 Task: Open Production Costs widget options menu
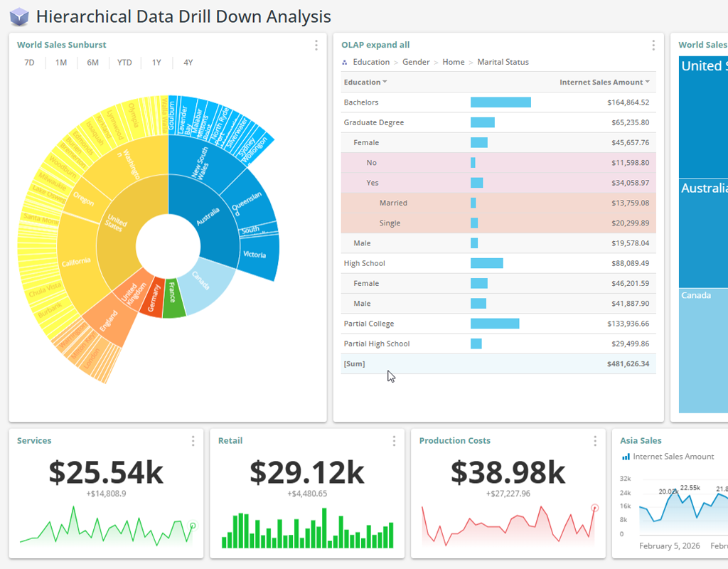(x=595, y=441)
